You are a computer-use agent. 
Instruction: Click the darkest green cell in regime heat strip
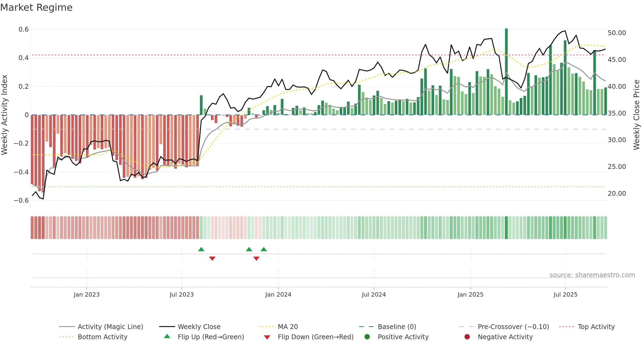(x=506, y=228)
